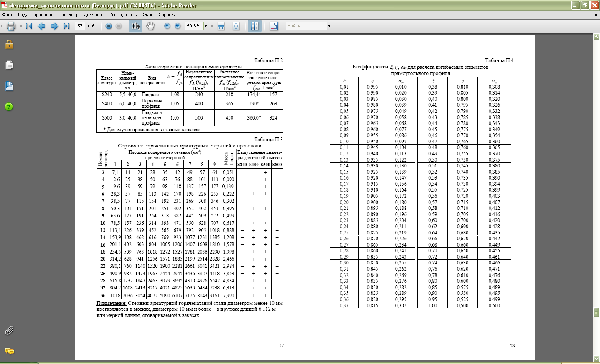600x364 pixels.
Task: Click the previous view round button
Action: tap(109, 26)
